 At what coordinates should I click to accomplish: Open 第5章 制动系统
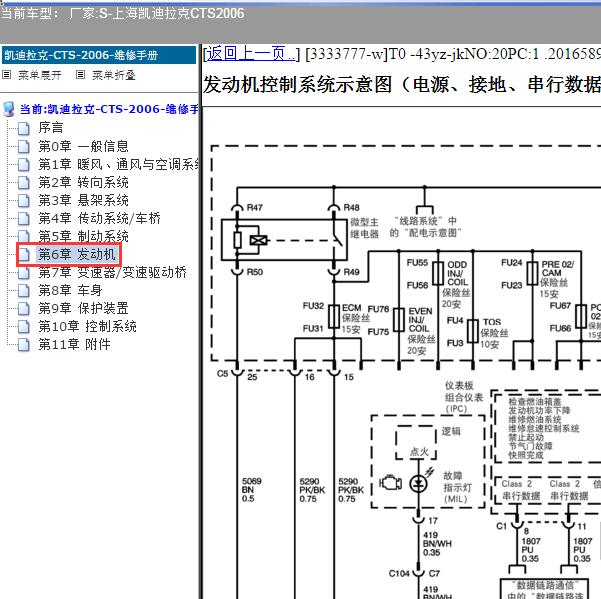coord(83,236)
